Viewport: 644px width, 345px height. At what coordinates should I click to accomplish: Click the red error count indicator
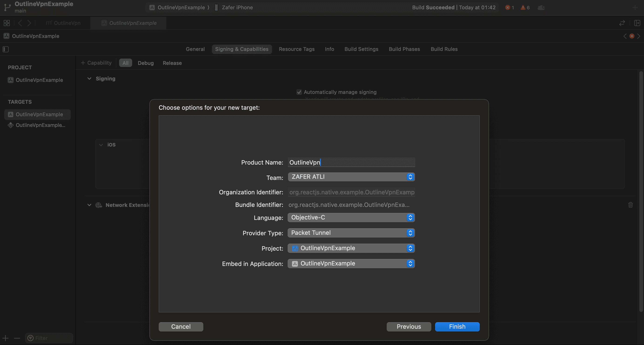pos(509,7)
